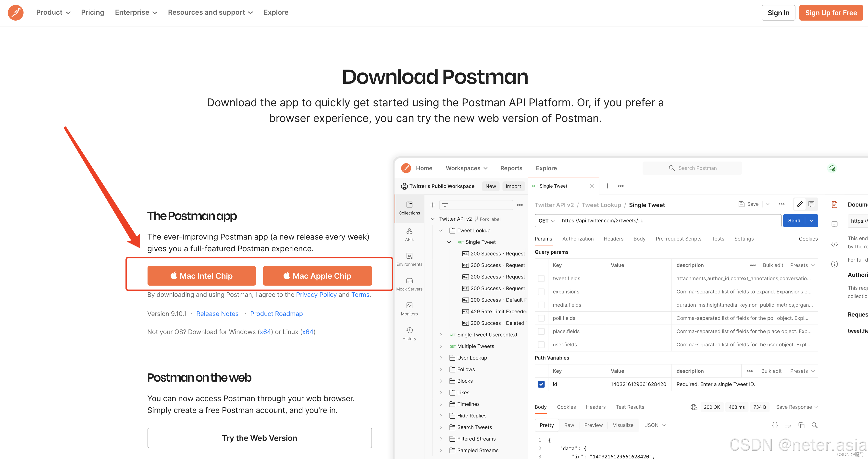Open the Monitors sidebar panel
The height and width of the screenshot is (459, 868).
coord(409,309)
